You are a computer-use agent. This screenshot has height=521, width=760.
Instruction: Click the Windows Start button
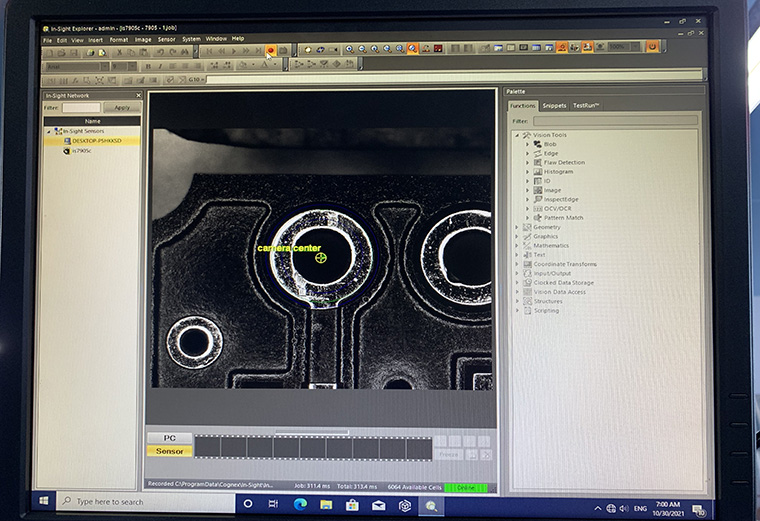click(44, 501)
